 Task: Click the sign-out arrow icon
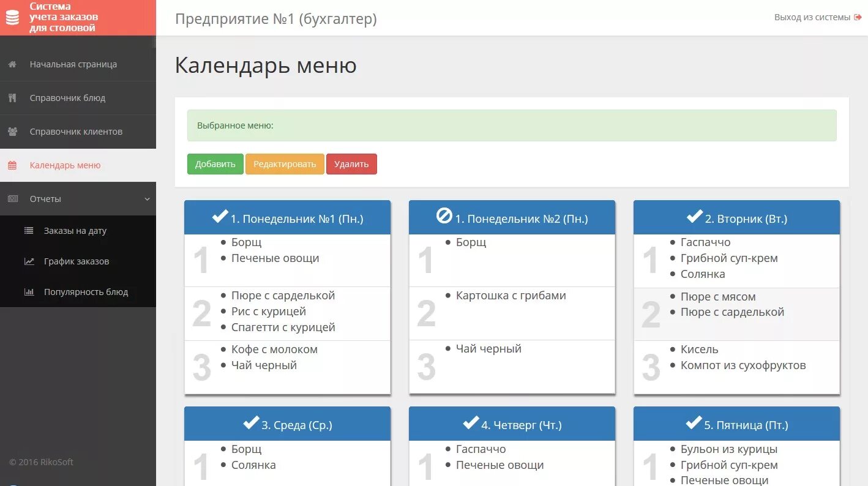[858, 17]
